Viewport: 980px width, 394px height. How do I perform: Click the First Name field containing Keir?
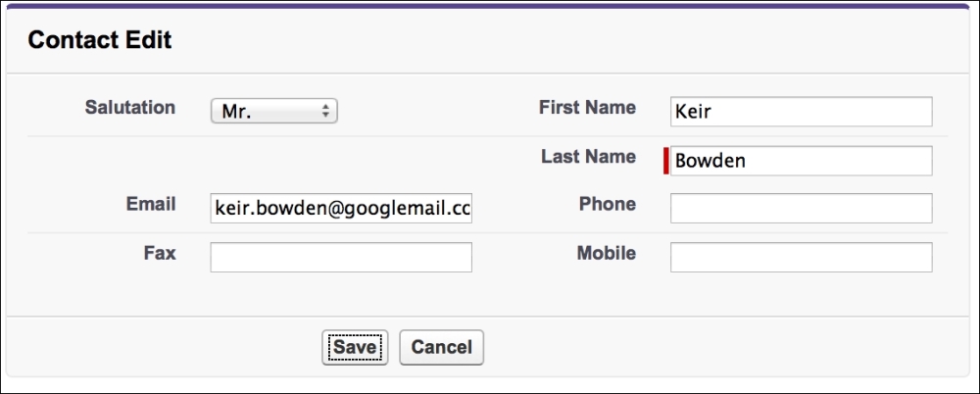coord(801,112)
